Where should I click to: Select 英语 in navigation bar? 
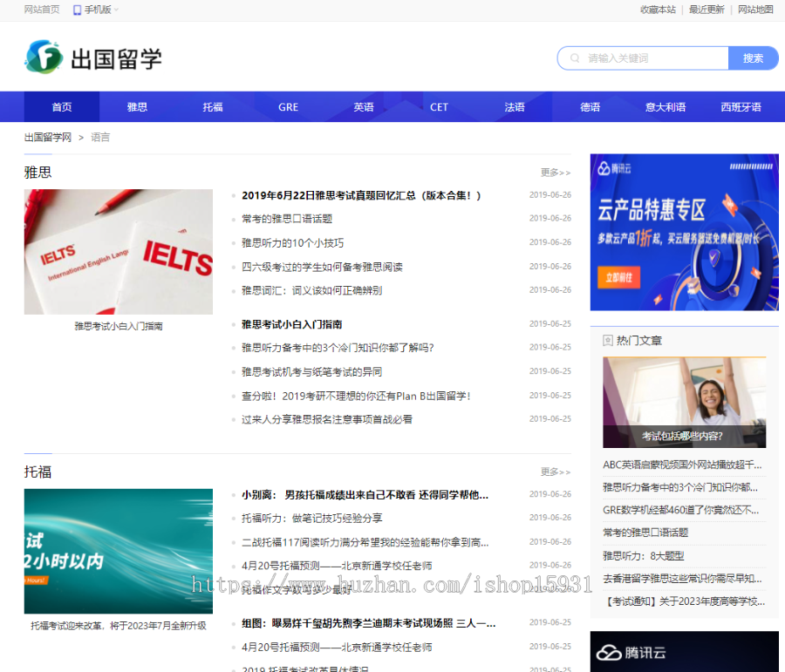[x=364, y=106]
